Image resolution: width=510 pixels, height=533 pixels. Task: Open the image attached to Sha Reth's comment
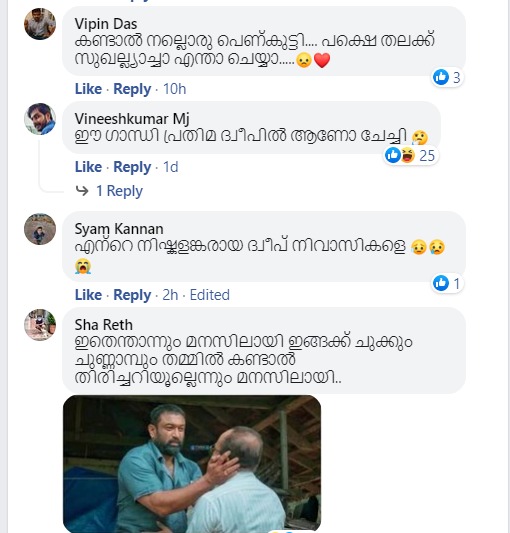tap(192, 464)
